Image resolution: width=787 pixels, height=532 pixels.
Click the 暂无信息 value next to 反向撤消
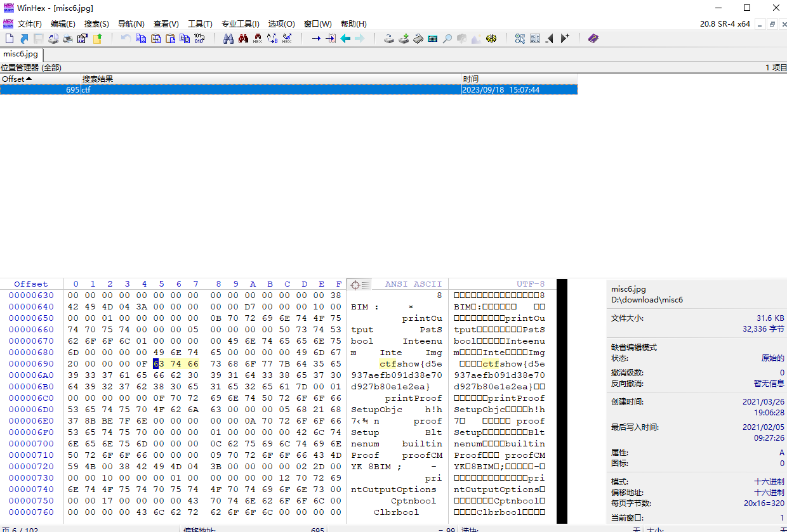tap(769, 384)
